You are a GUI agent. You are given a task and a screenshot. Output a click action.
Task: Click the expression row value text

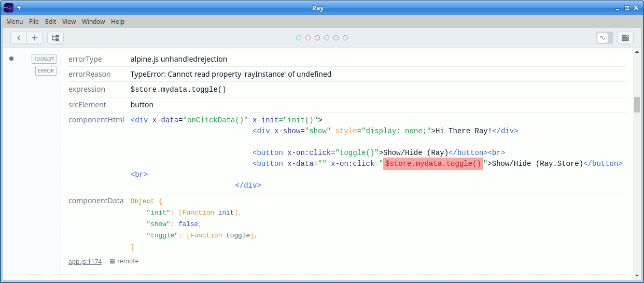click(178, 90)
